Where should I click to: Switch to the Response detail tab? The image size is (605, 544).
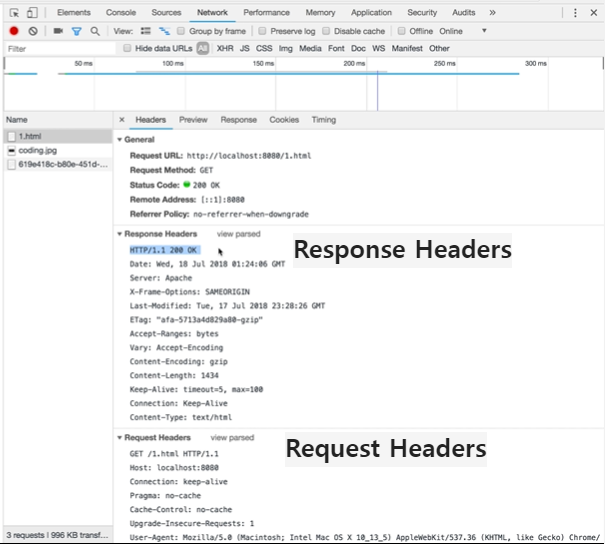(238, 120)
